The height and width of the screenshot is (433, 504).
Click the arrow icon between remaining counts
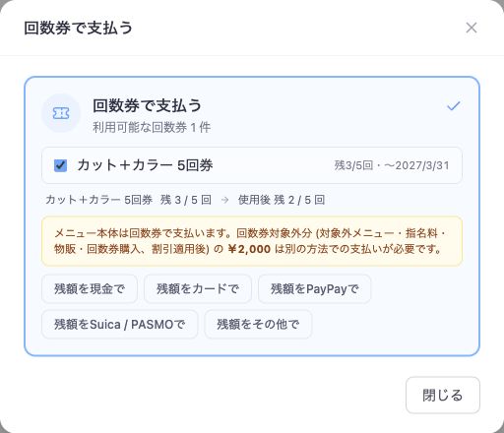pyautogui.click(x=224, y=200)
